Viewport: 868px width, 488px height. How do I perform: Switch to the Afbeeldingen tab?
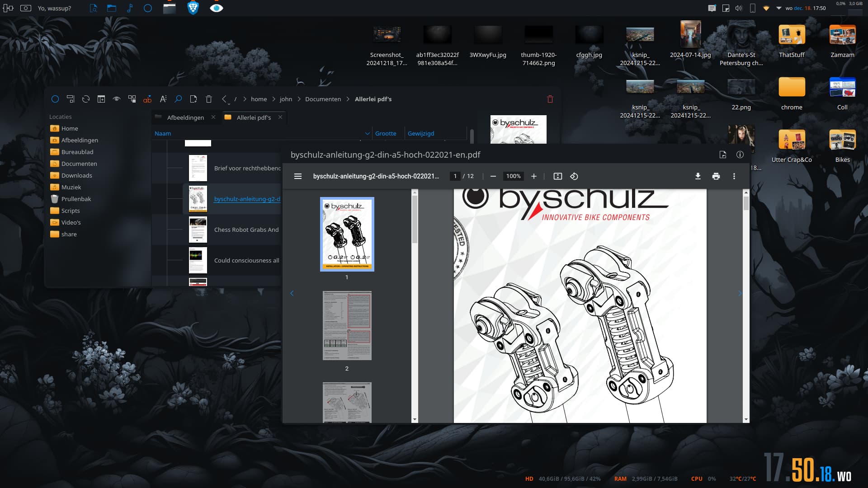185,117
